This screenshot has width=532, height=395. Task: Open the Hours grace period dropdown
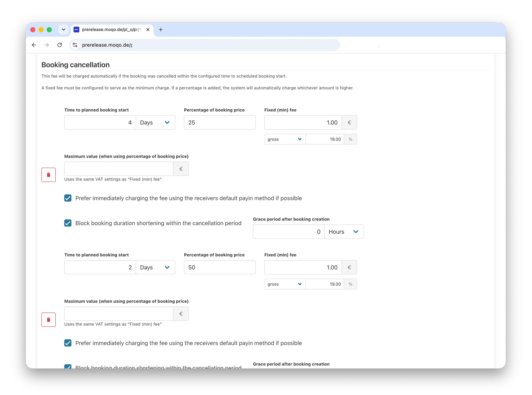344,232
